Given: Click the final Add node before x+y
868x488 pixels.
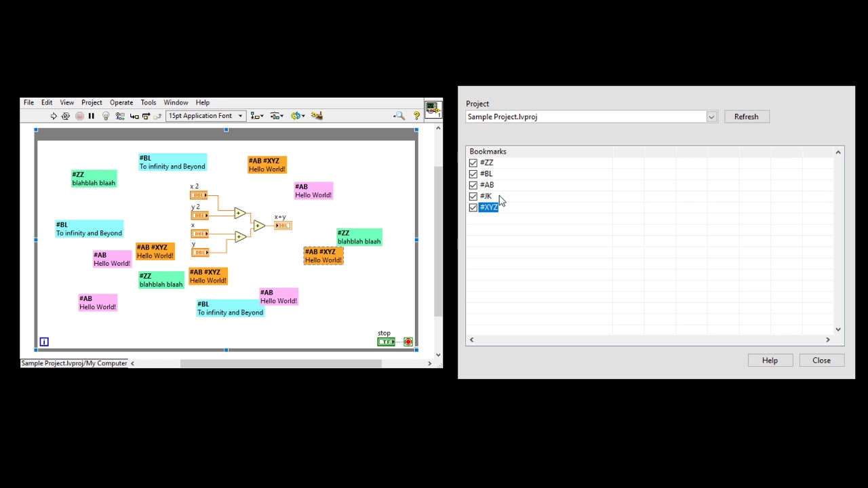Looking at the screenshot, I should [x=259, y=226].
